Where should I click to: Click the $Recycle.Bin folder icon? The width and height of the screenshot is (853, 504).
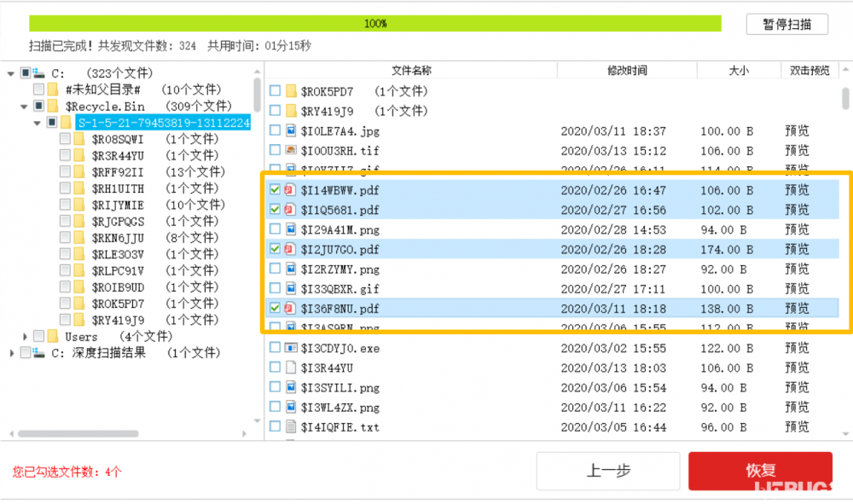tap(53, 106)
